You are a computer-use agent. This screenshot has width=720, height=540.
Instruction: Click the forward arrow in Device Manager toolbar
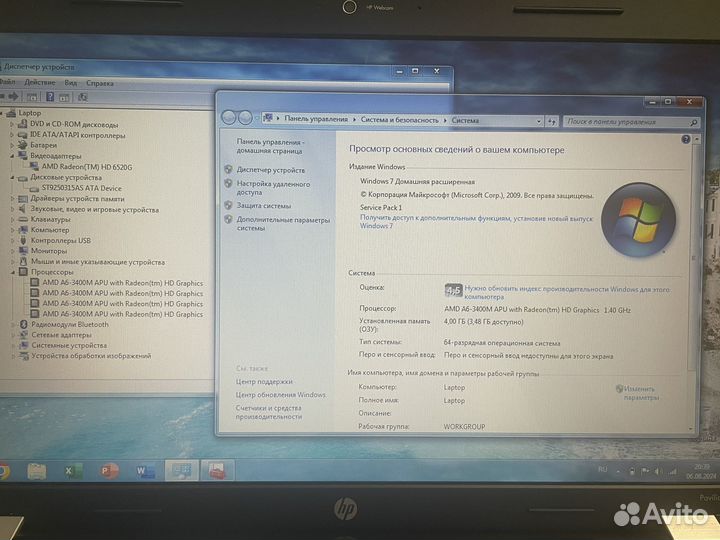pos(13,96)
